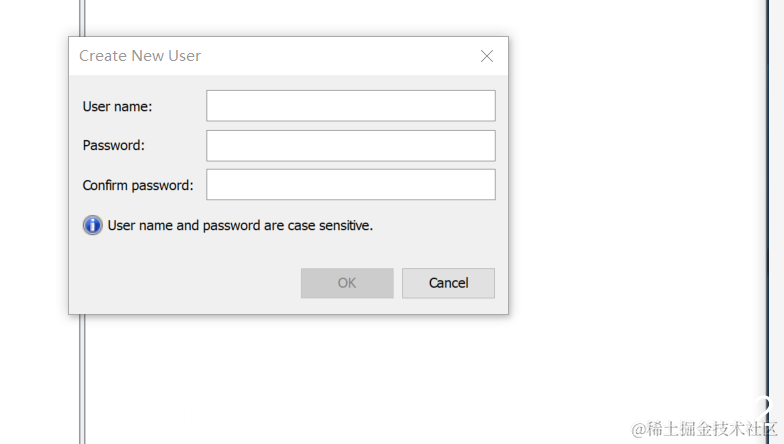Viewport: 784px width, 444px height.
Task: Click empty gray area left of OK button
Action: point(180,283)
